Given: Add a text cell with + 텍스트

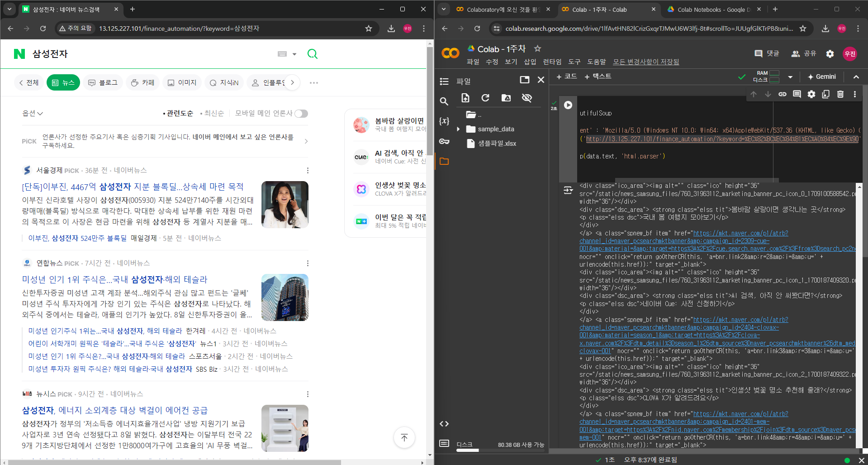Looking at the screenshot, I should click(598, 77).
